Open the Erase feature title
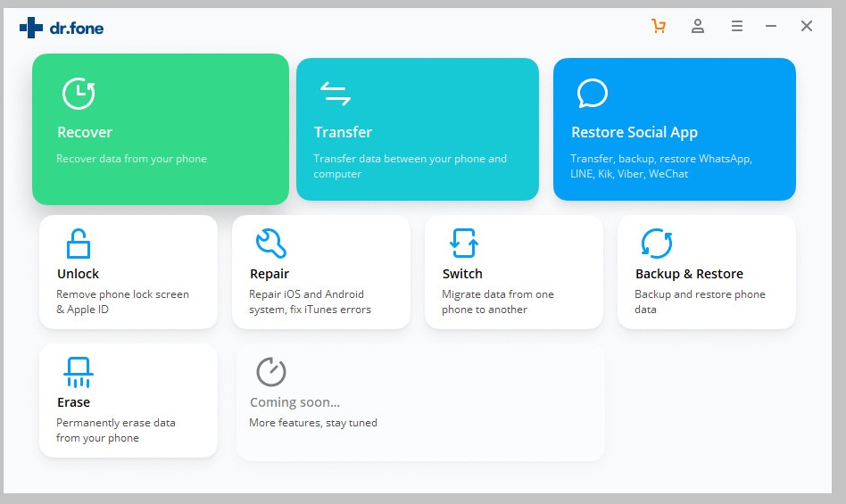Viewport: 846px width, 504px height. click(x=73, y=402)
